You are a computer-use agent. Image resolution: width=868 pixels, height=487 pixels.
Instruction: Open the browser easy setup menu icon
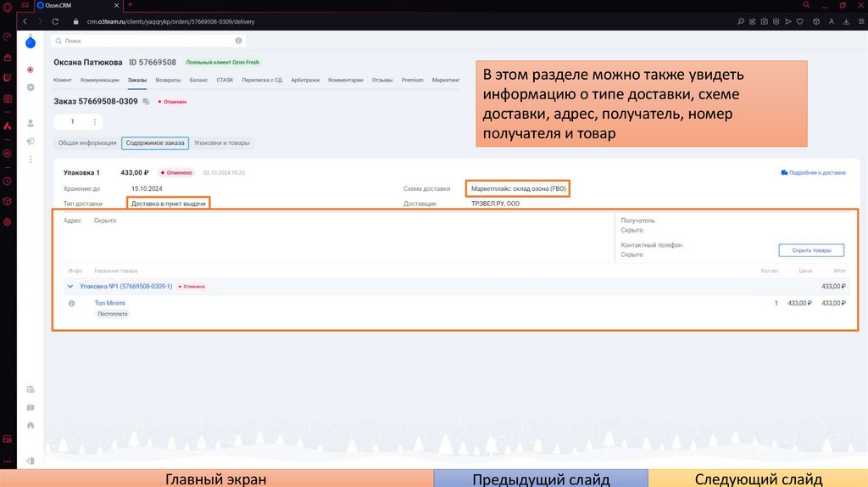pyautogui.click(x=861, y=21)
